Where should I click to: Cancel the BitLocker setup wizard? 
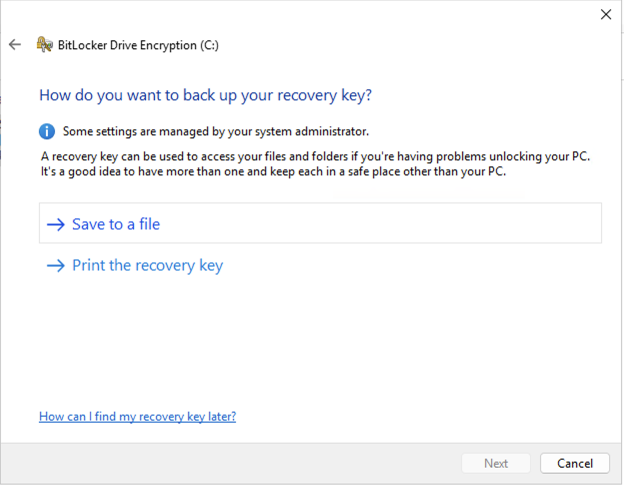tap(575, 463)
